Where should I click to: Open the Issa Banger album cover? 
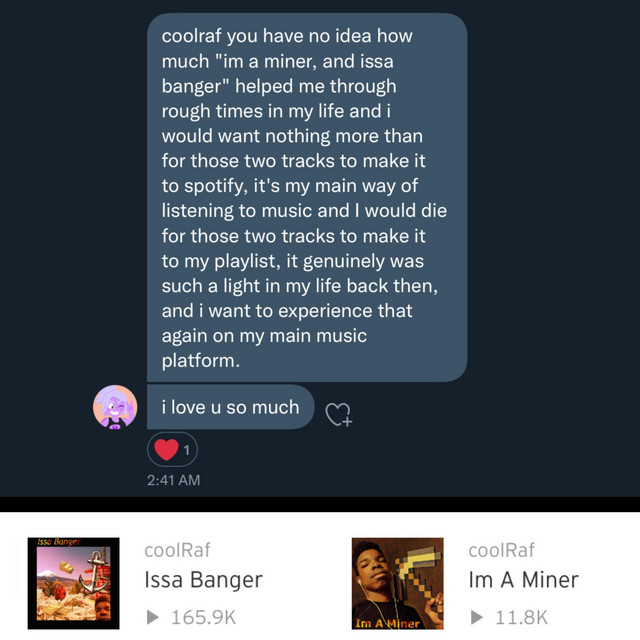pyautogui.click(x=73, y=584)
